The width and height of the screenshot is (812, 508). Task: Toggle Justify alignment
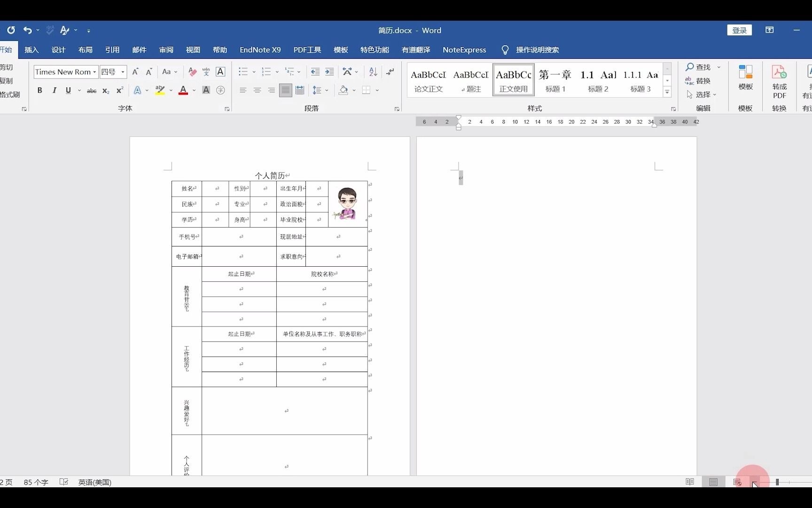pyautogui.click(x=285, y=90)
